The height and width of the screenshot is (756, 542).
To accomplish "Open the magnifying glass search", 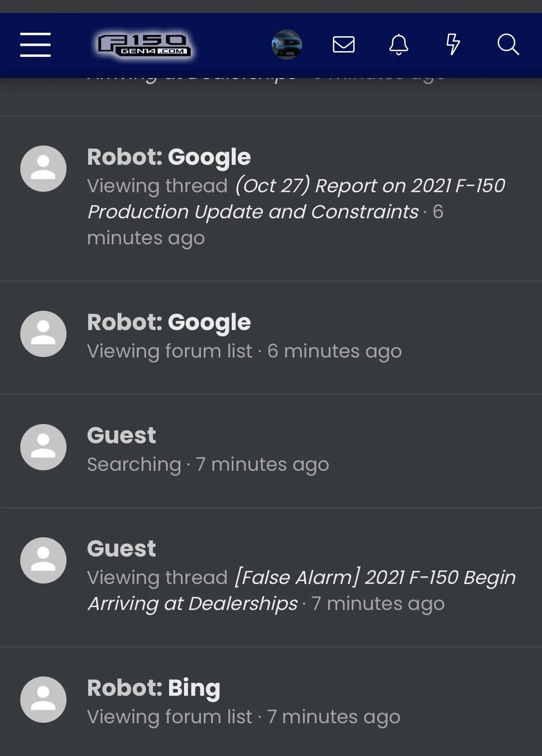I will point(508,45).
